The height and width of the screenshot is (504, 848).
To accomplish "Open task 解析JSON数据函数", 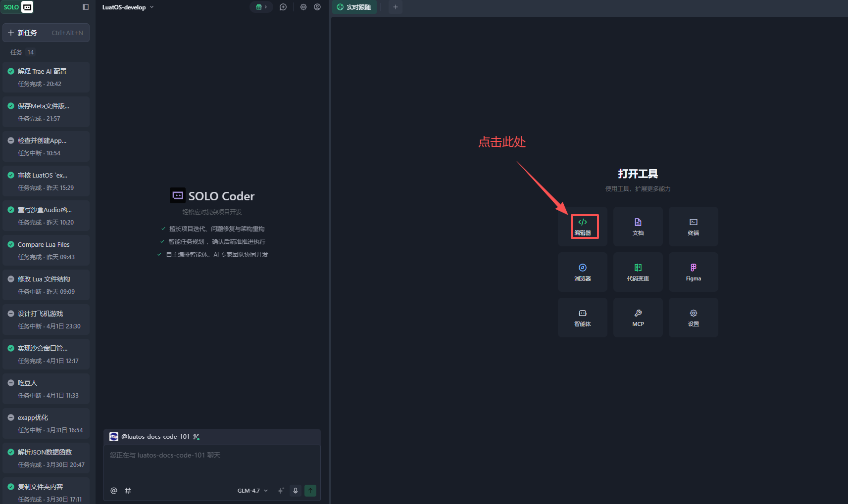I will point(46,458).
